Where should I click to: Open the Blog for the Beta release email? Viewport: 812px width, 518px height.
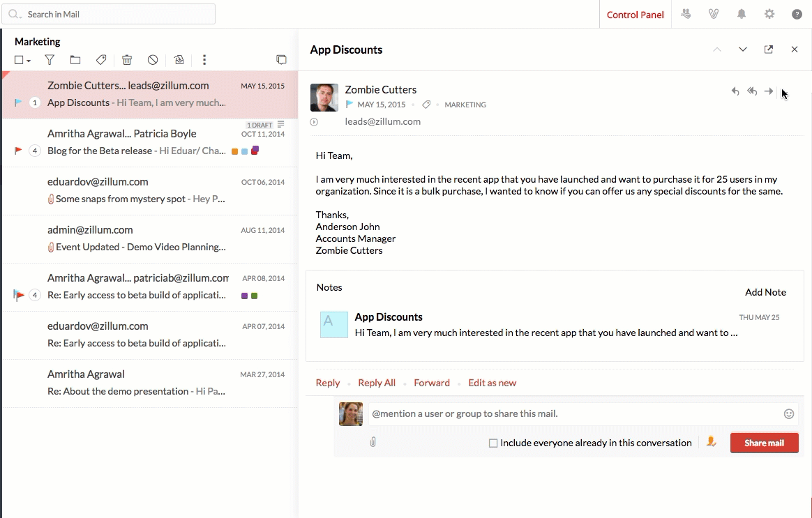(x=150, y=143)
